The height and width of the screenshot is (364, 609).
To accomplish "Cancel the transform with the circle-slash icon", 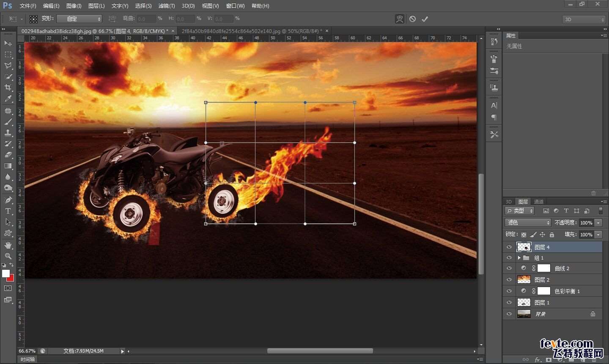I will point(412,19).
